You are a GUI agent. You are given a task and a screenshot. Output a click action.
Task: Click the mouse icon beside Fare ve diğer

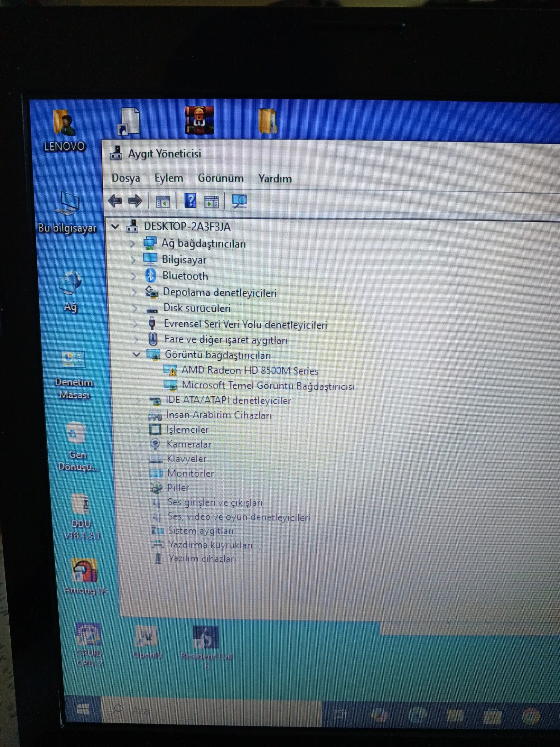pos(153,339)
